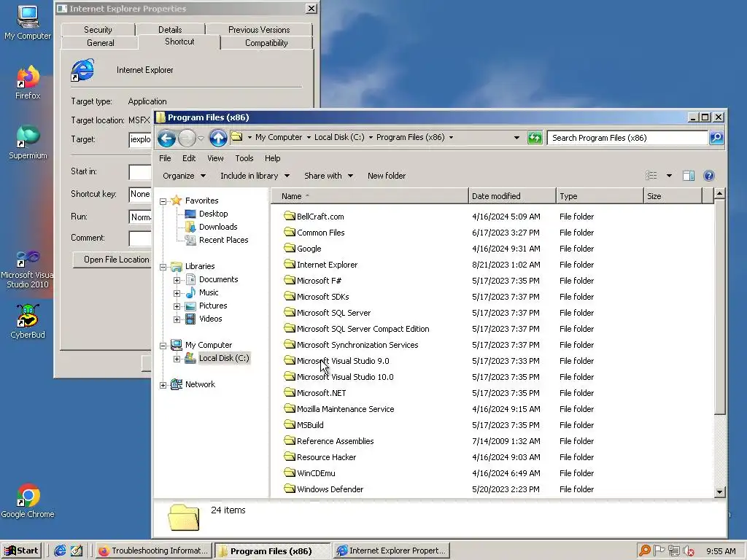Viewport: 747px width, 560px height.
Task: Select the CyberBud desktop shortcut
Action: tap(28, 322)
